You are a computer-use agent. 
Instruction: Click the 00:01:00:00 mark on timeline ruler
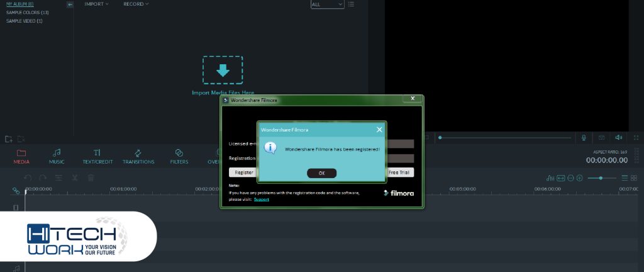[123, 189]
